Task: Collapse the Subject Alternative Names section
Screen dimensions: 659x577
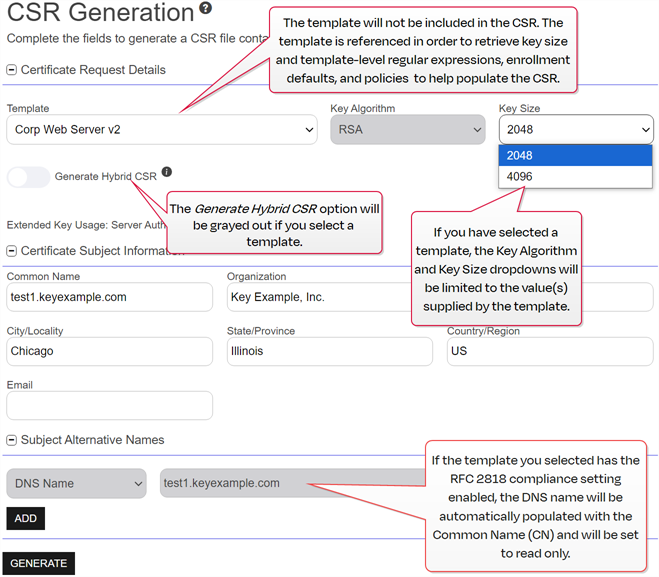Action: pyautogui.click(x=11, y=440)
